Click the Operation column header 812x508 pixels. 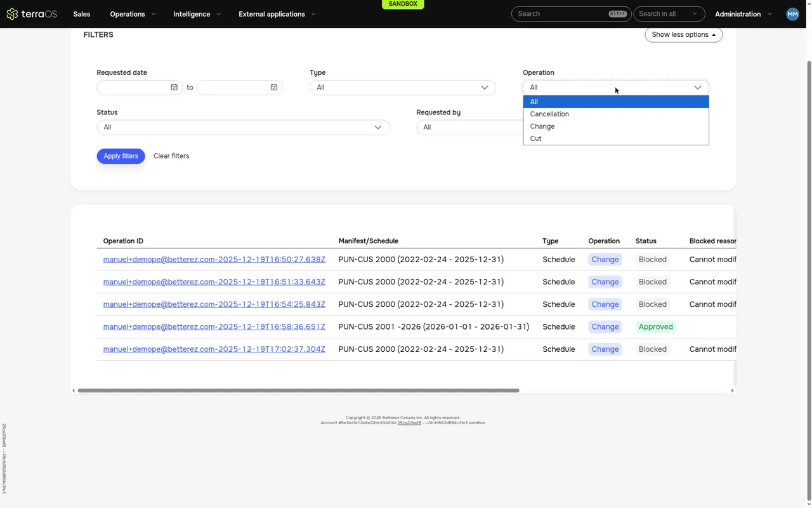pos(604,241)
